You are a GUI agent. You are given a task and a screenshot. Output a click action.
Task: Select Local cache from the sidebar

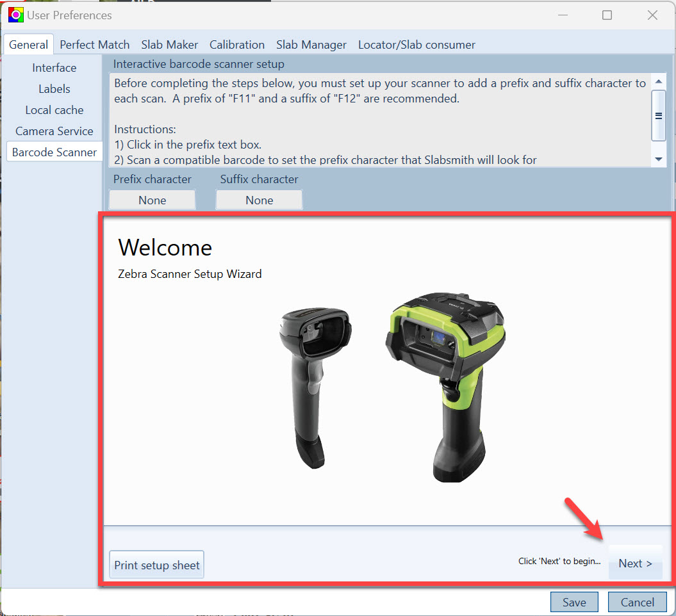pos(54,109)
